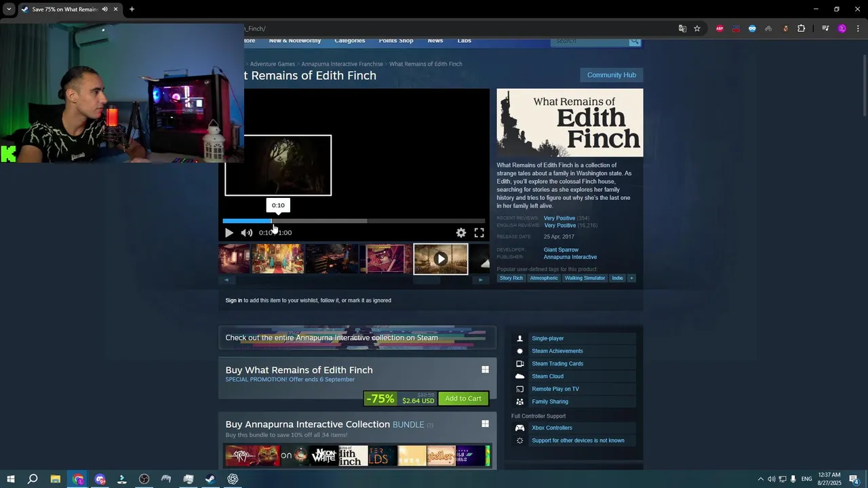Viewport: 868px width, 488px height.
Task: Open English reviews Very Positive link
Action: click(559, 225)
